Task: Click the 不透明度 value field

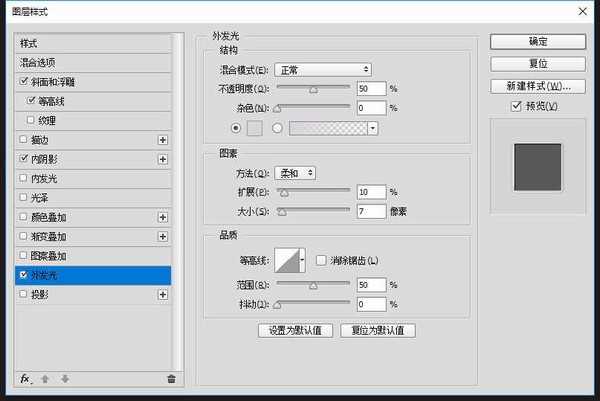Action: [x=372, y=89]
